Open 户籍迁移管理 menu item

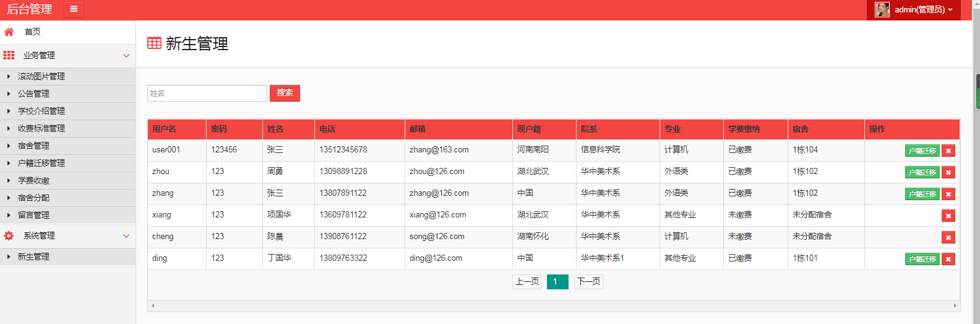pyautogui.click(x=68, y=163)
